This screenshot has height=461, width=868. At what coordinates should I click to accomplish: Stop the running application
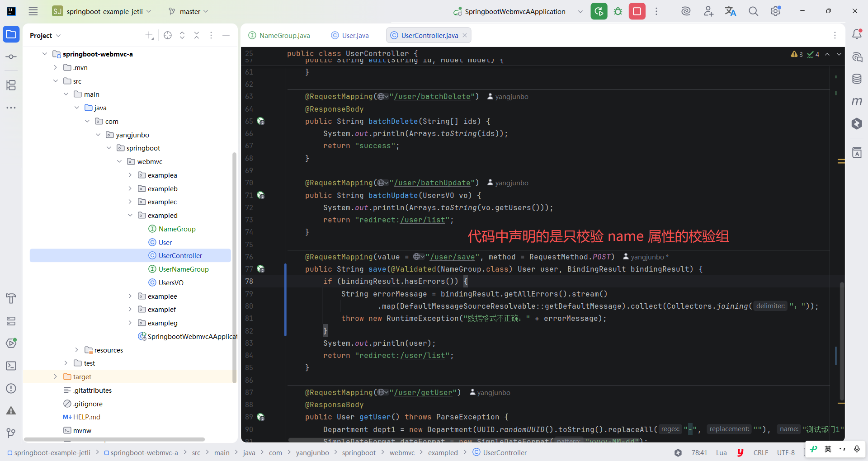[637, 11]
